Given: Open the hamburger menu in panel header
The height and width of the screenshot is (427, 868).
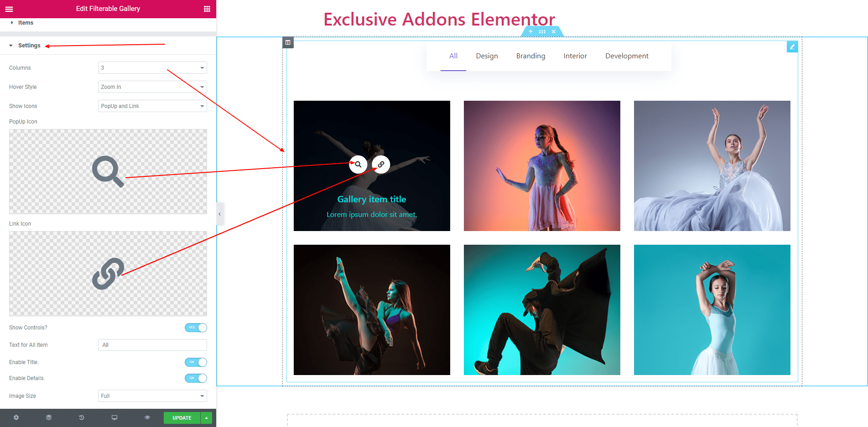Looking at the screenshot, I should 9,9.
